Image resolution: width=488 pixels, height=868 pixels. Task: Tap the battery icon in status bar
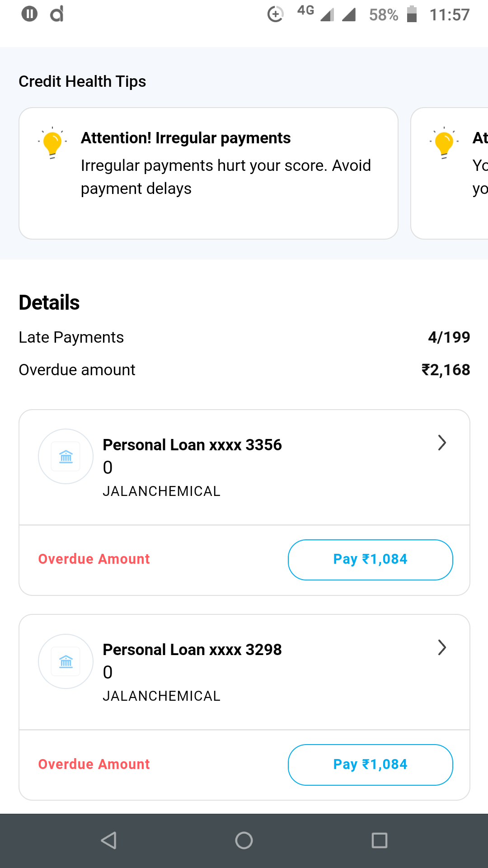click(x=412, y=14)
